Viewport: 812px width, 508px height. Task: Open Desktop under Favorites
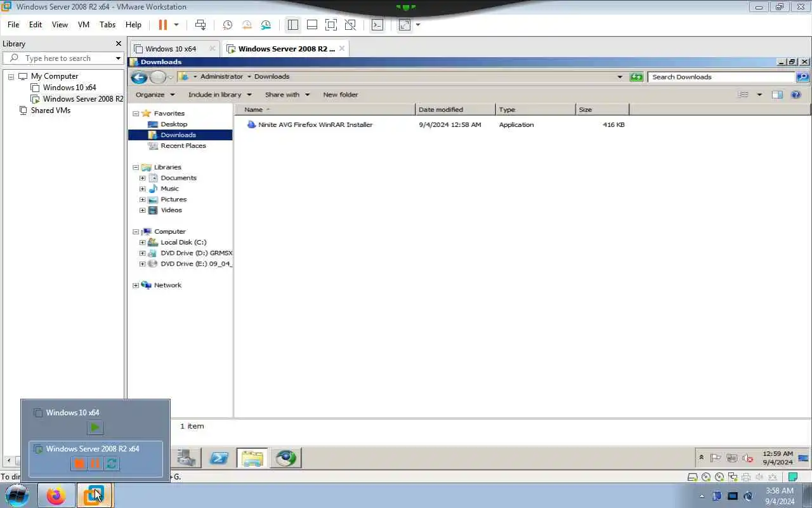[174, 124]
